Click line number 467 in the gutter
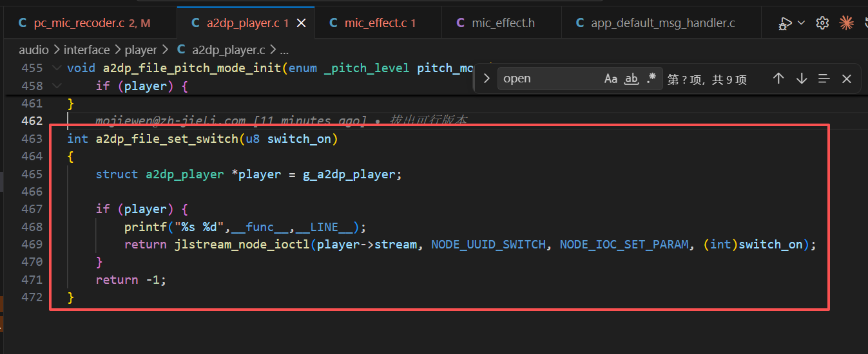 click(x=32, y=209)
